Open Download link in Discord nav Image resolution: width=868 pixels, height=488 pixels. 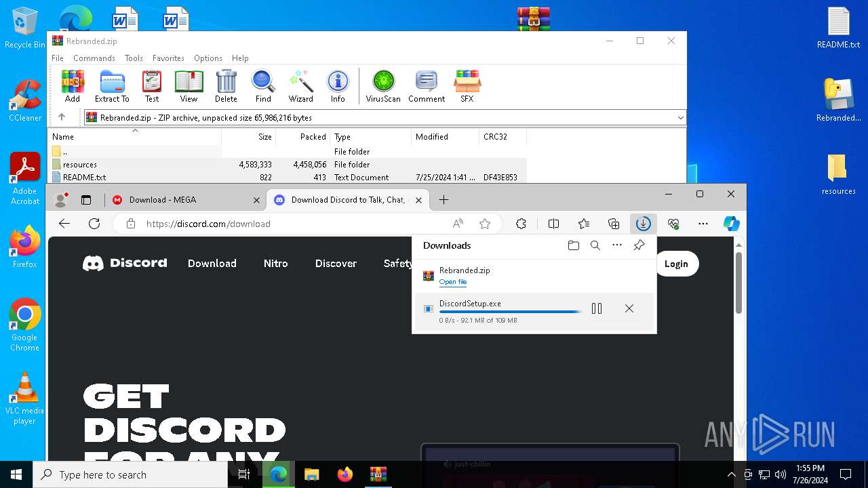(x=212, y=264)
